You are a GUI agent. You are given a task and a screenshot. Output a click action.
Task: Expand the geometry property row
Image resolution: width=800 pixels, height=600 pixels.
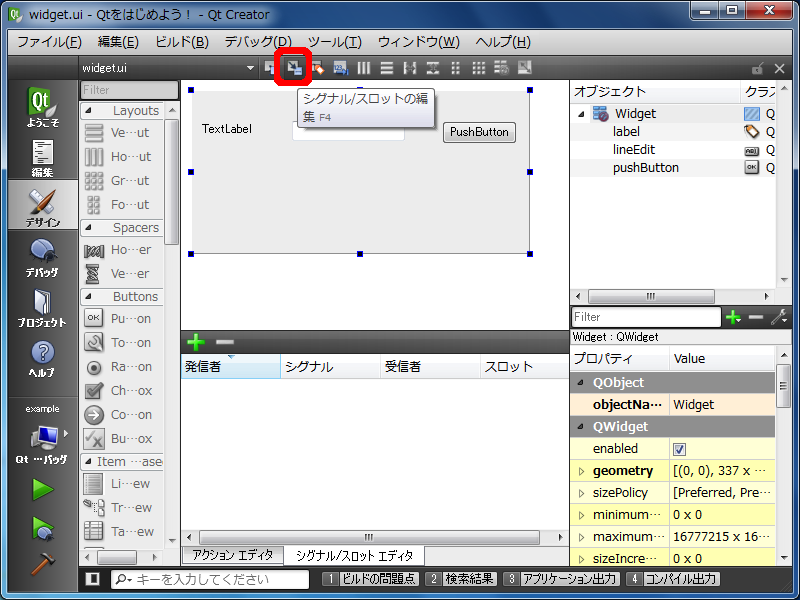[x=581, y=471]
